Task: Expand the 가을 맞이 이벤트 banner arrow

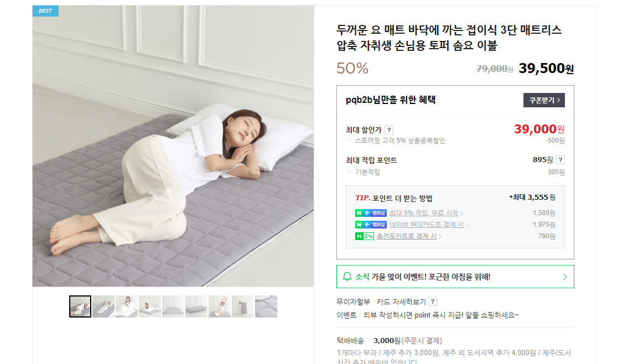Action: [565, 277]
